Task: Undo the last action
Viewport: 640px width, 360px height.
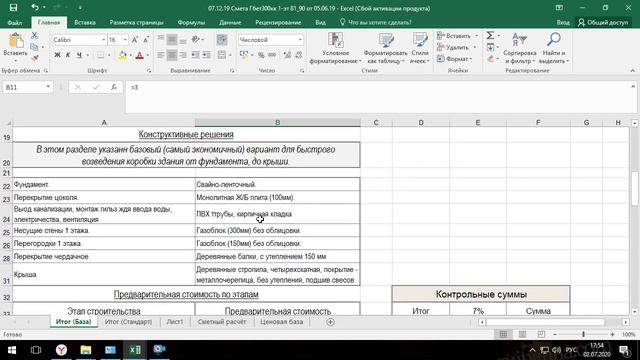Action: tap(35, 8)
